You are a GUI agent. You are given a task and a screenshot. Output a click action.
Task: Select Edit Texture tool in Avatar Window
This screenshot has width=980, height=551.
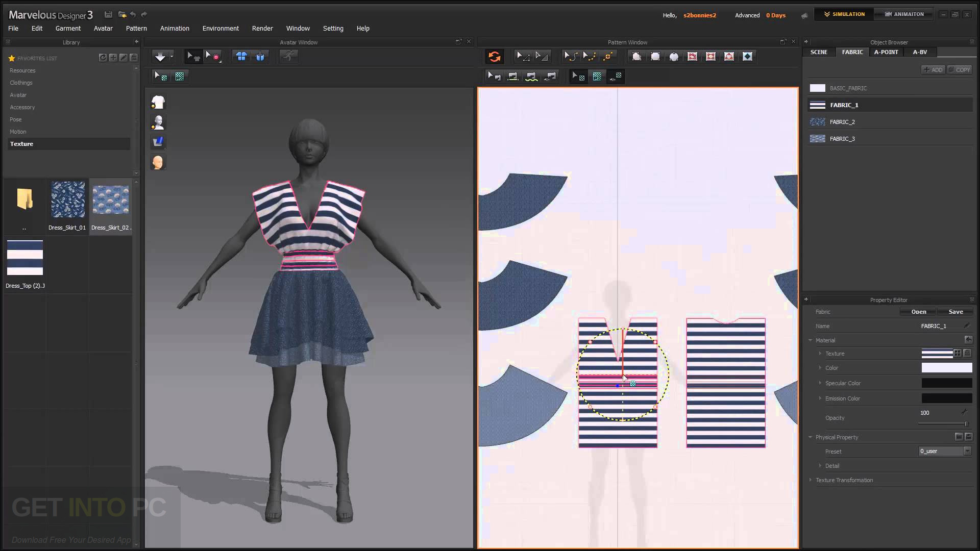coord(161,77)
